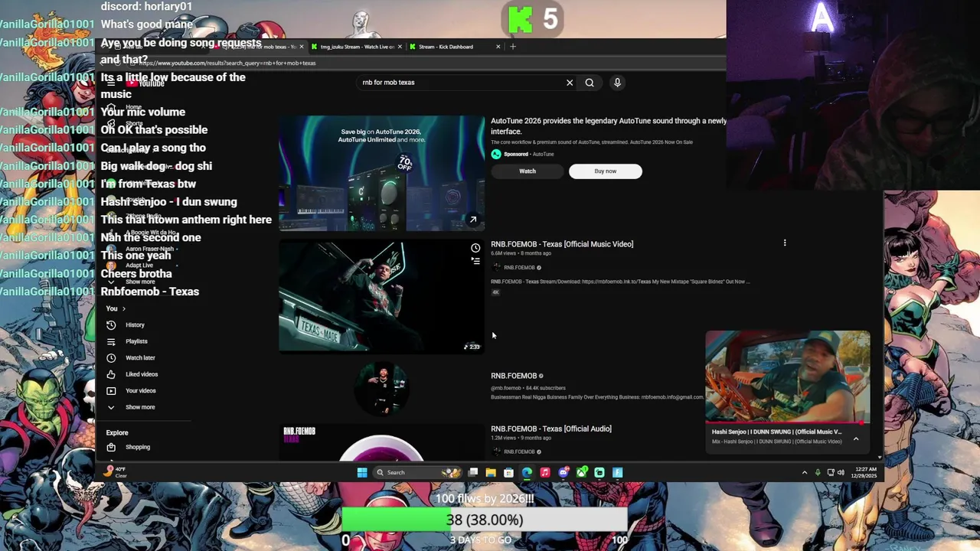Click the page scrollbar down arrow
The height and width of the screenshot is (551, 980).
tap(879, 458)
